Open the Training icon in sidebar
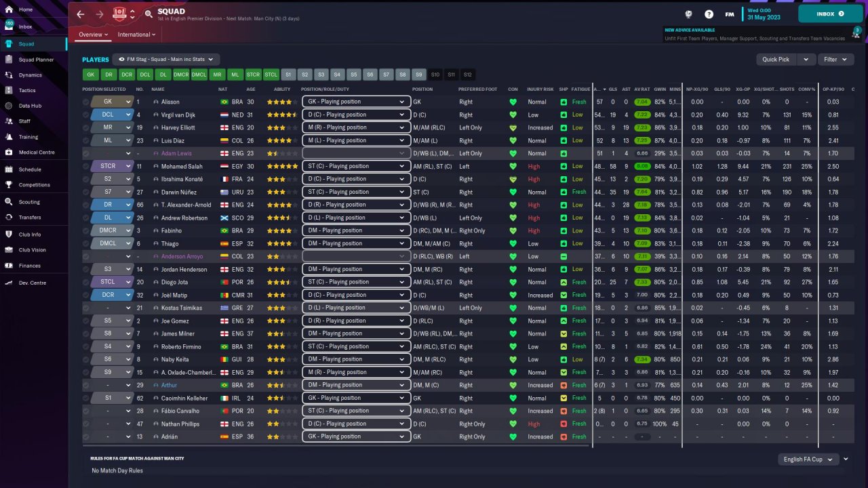This screenshot has height=488, width=868. point(9,137)
